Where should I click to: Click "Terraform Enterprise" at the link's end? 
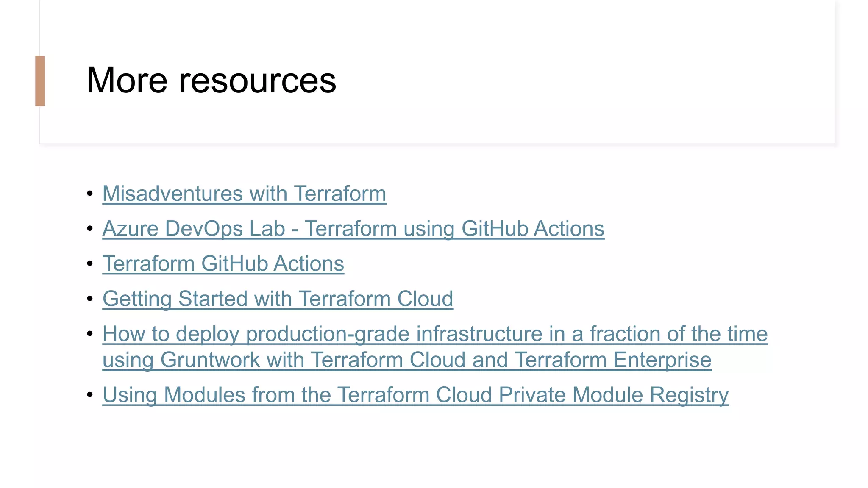tap(612, 360)
